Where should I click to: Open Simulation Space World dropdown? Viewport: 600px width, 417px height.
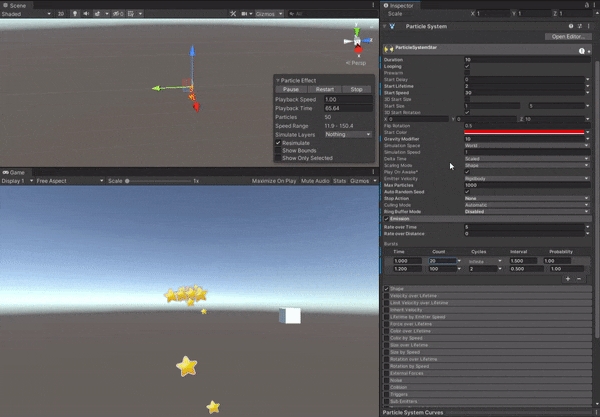[x=527, y=145]
